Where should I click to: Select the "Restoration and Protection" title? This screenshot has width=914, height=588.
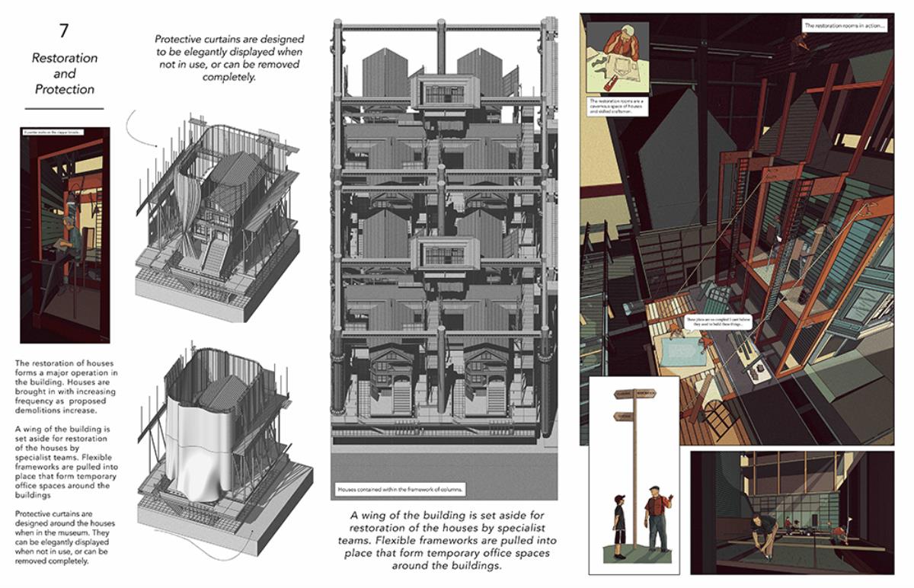pos(64,73)
